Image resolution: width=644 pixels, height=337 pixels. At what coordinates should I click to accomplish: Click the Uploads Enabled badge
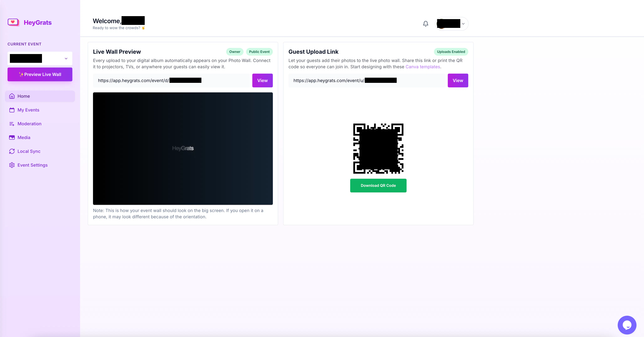pyautogui.click(x=451, y=52)
